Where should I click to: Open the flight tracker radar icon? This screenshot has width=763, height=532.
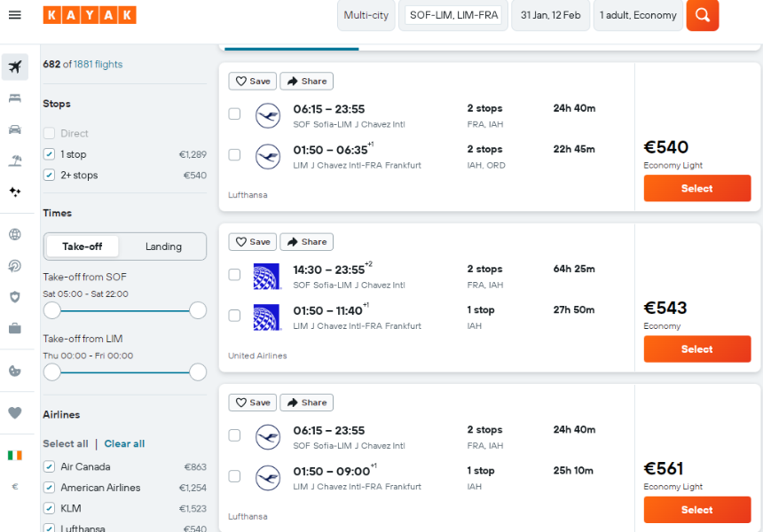[x=15, y=266]
